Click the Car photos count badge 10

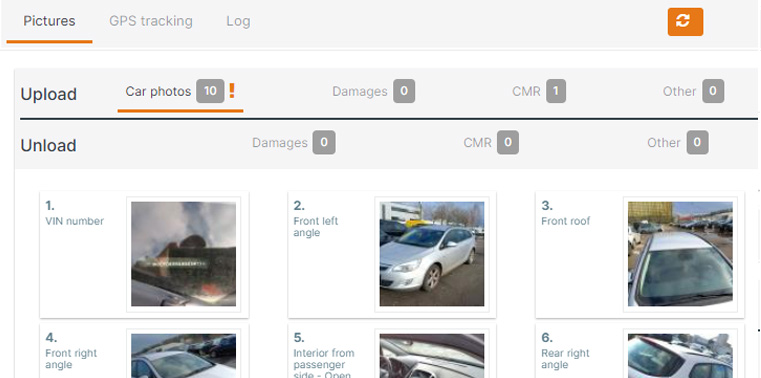[210, 91]
